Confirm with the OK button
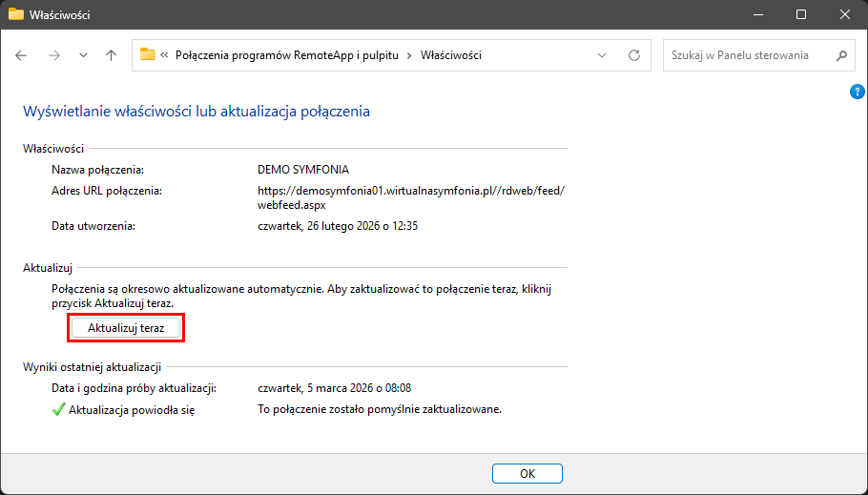 coord(527,473)
